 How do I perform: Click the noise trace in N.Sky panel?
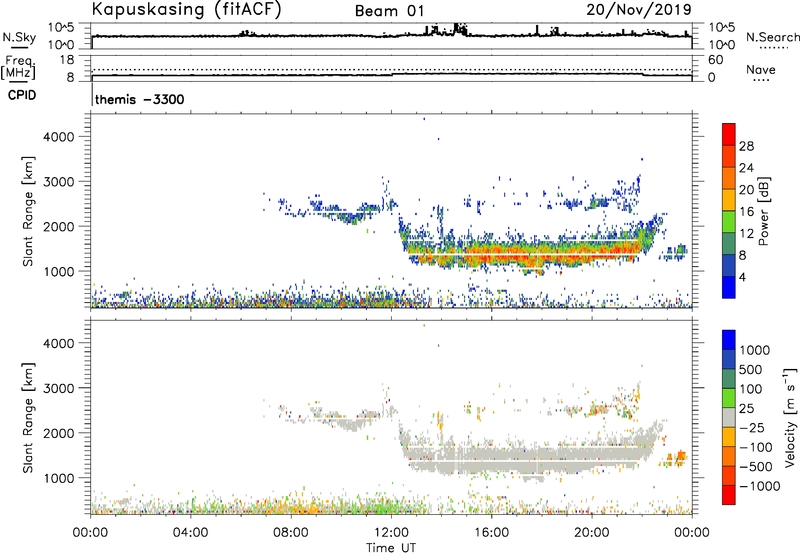[x=391, y=35]
